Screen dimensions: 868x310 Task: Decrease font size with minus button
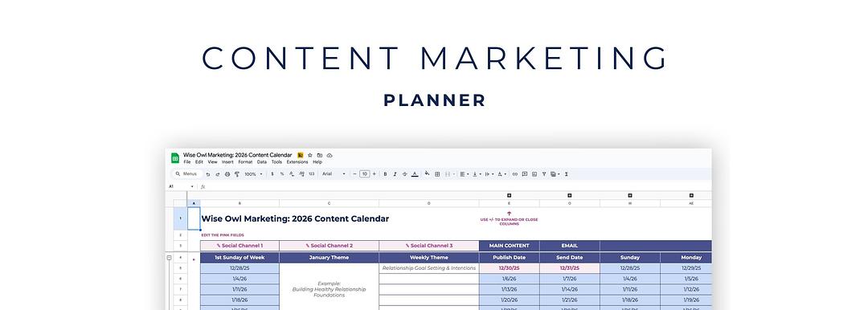pos(355,173)
